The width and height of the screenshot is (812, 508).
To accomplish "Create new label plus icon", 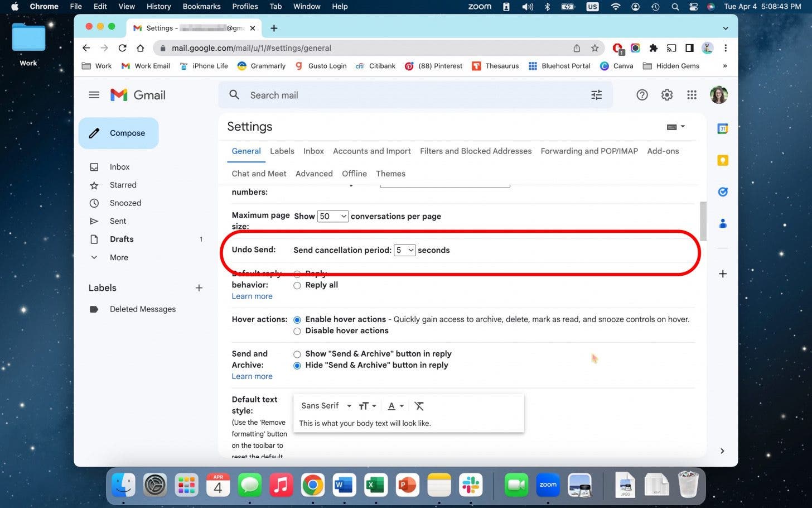I will click(199, 288).
